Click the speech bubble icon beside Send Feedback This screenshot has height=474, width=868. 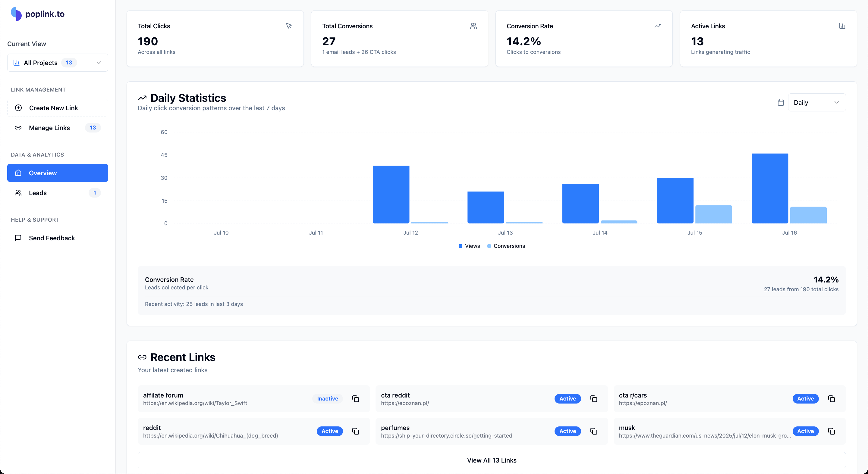[18, 238]
